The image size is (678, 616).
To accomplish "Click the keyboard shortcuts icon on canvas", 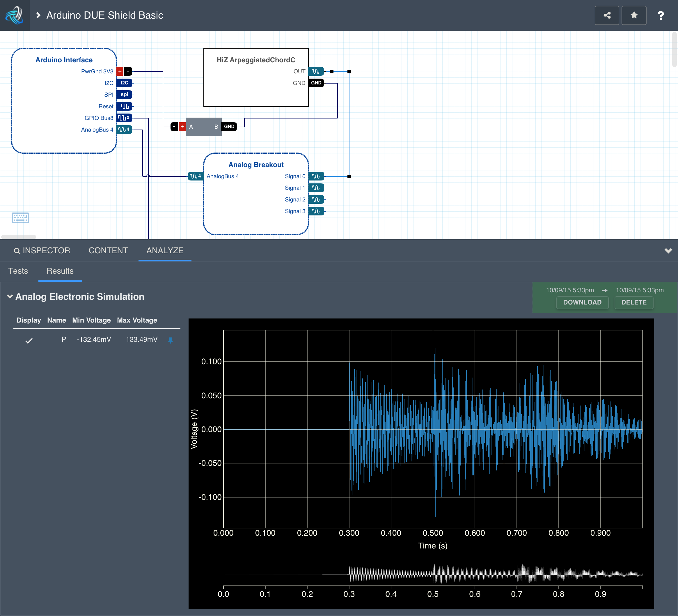I will (x=20, y=218).
